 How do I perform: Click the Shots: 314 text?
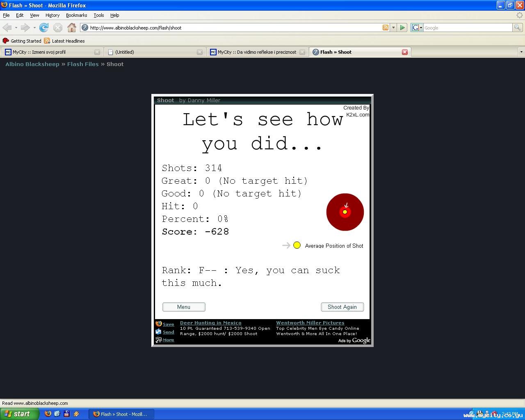pos(192,168)
